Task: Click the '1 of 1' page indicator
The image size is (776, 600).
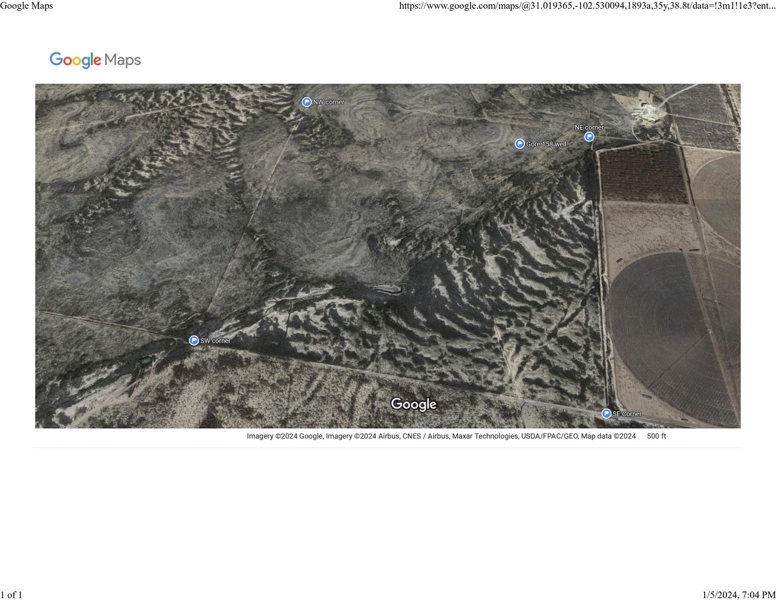Action: point(12,595)
